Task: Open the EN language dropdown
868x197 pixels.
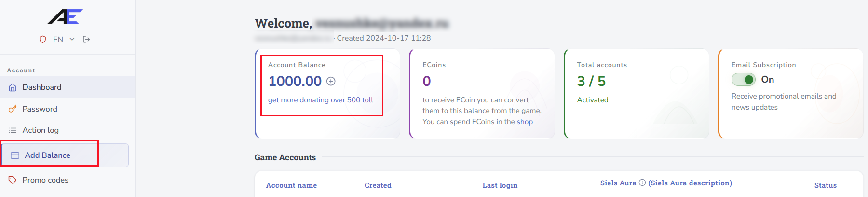Action: 58,39
